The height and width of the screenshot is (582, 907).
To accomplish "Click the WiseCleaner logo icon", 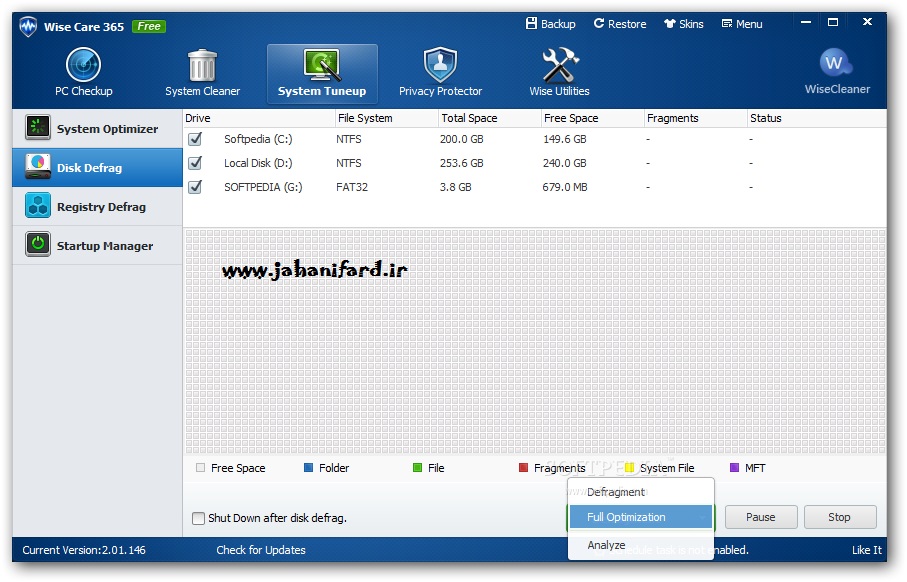I will [x=836, y=64].
